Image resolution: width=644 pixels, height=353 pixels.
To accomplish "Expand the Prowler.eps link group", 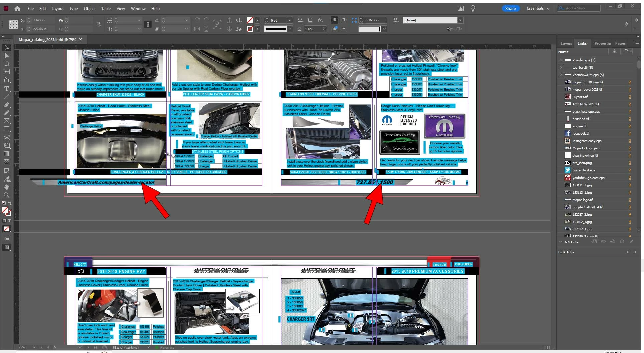I will click(561, 60).
